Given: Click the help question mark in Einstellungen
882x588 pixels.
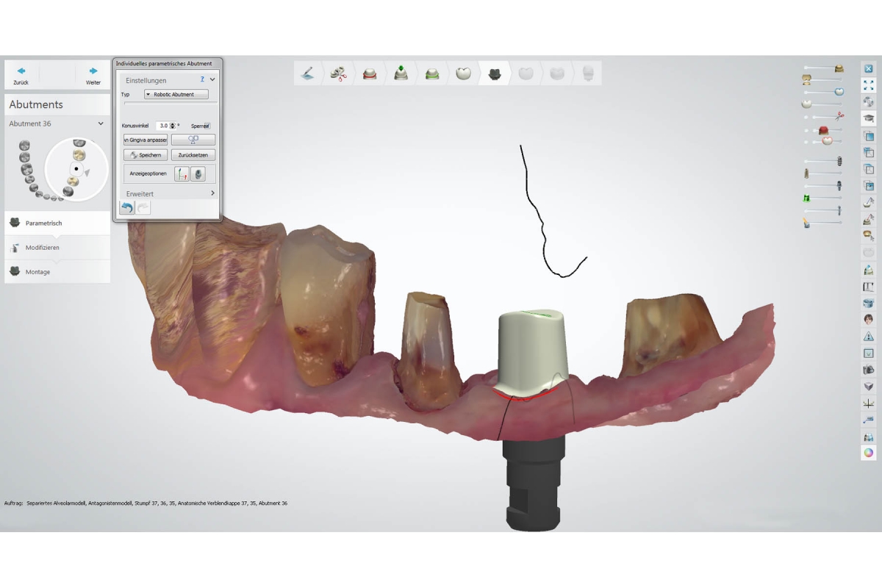Looking at the screenshot, I should (202, 79).
